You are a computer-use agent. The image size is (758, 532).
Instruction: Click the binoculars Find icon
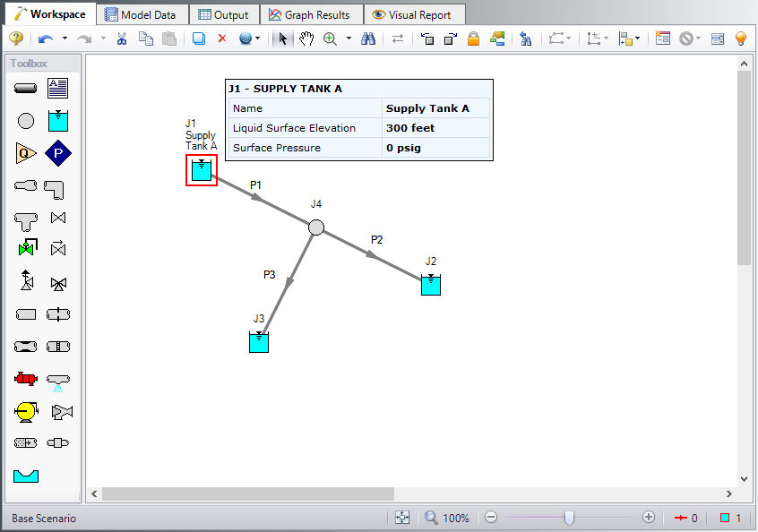pyautogui.click(x=368, y=39)
